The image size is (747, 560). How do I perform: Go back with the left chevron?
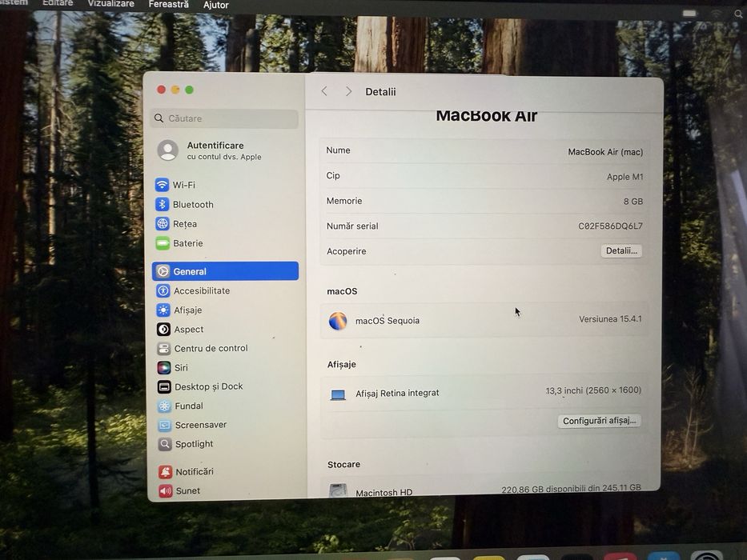click(x=324, y=91)
